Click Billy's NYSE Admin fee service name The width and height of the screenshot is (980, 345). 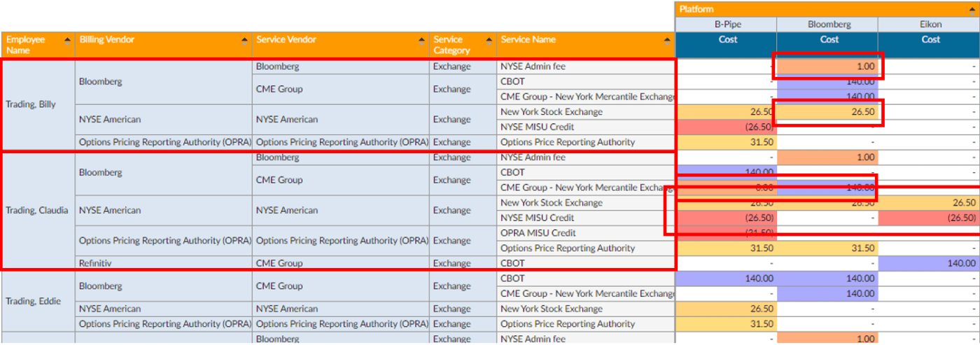(x=586, y=66)
